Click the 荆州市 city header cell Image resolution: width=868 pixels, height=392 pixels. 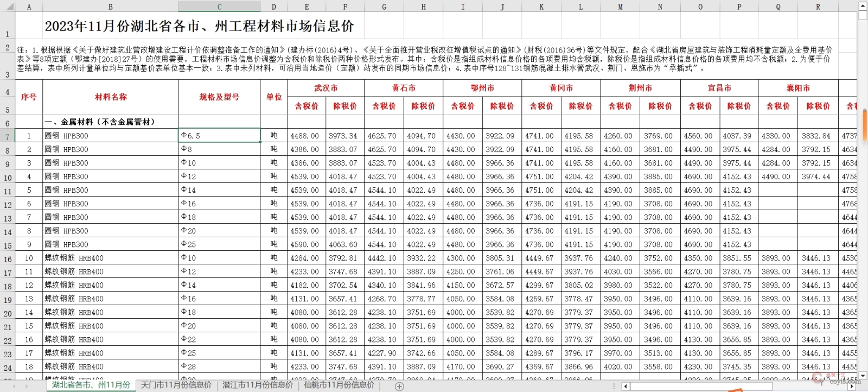[x=640, y=88]
